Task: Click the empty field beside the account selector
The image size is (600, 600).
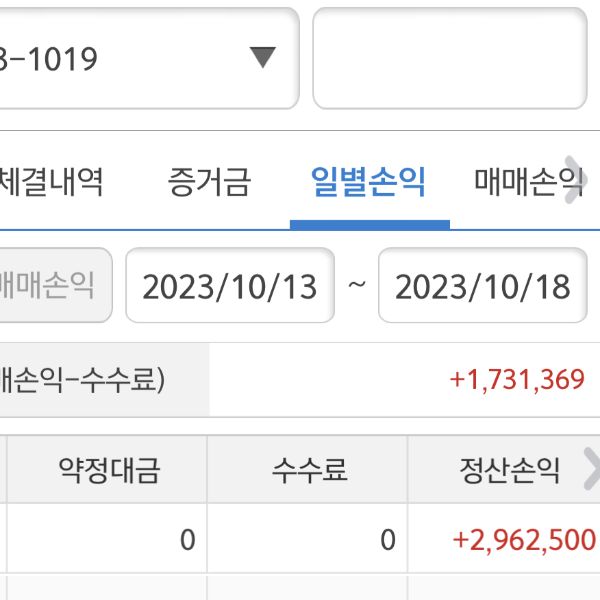Action: click(x=449, y=58)
